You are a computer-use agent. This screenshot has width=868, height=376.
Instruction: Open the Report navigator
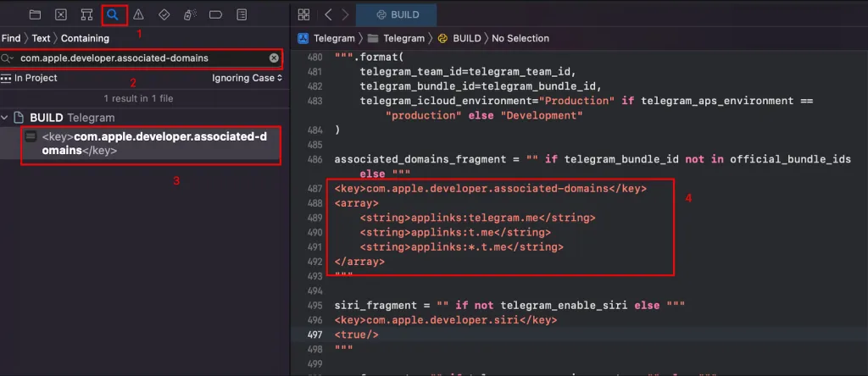pyautogui.click(x=242, y=14)
